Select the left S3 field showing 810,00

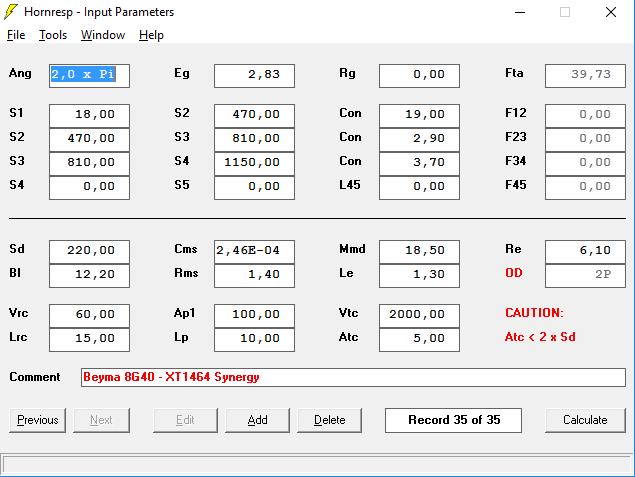click(x=89, y=164)
